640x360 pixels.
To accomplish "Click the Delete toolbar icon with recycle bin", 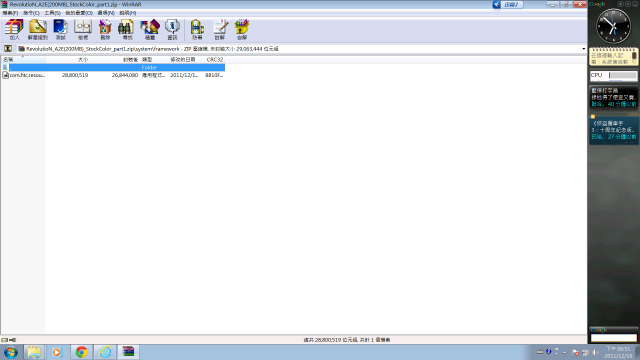I will [x=105, y=30].
